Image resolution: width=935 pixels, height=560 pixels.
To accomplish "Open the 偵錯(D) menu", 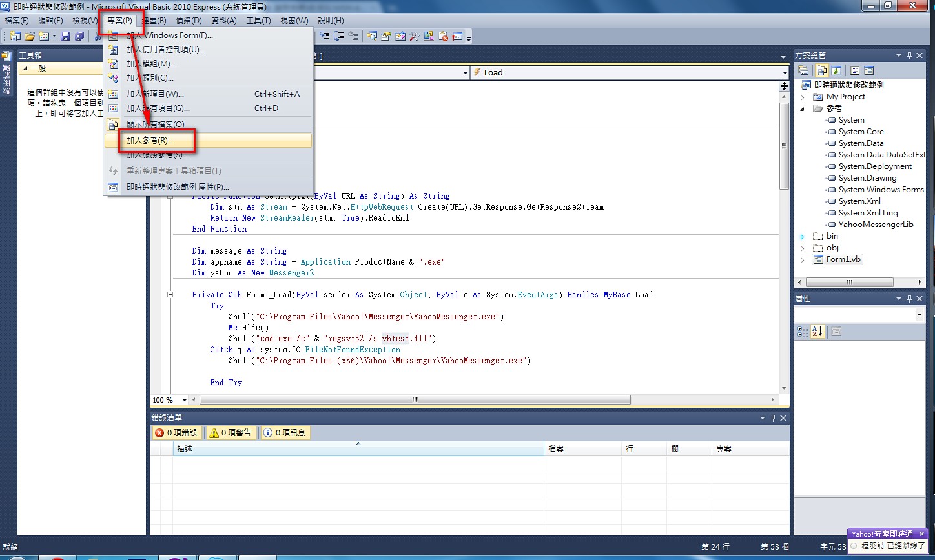I will (189, 21).
